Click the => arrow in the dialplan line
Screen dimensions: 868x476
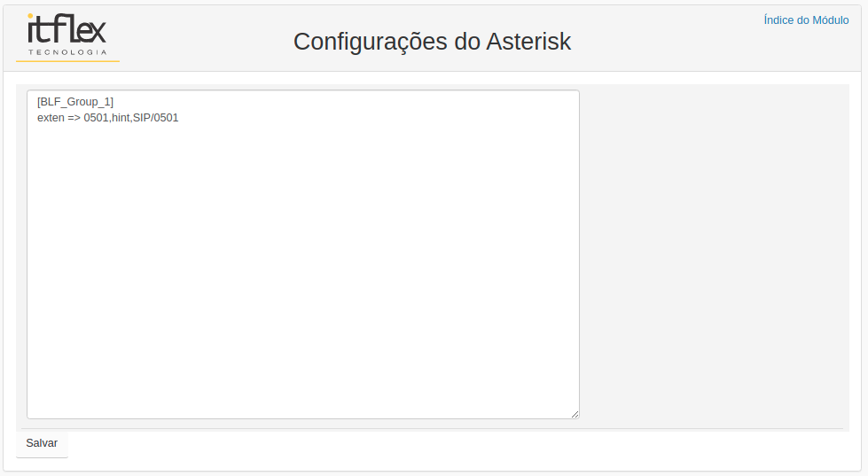74,117
